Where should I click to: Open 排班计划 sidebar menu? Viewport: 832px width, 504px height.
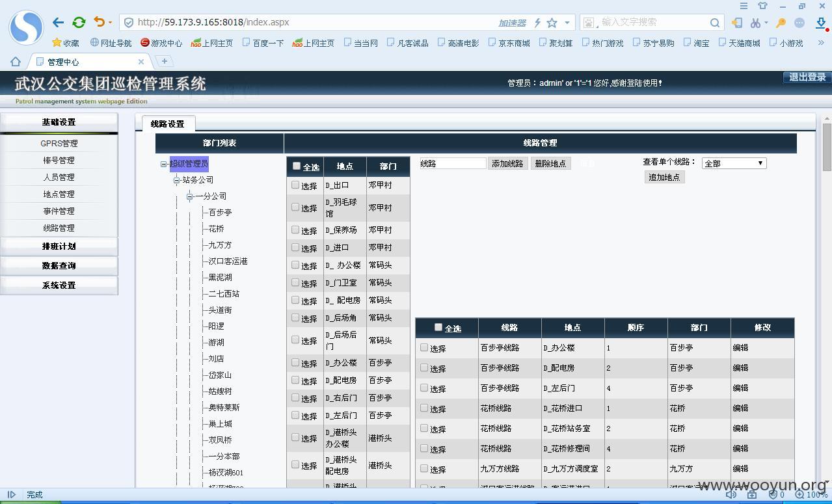point(59,246)
